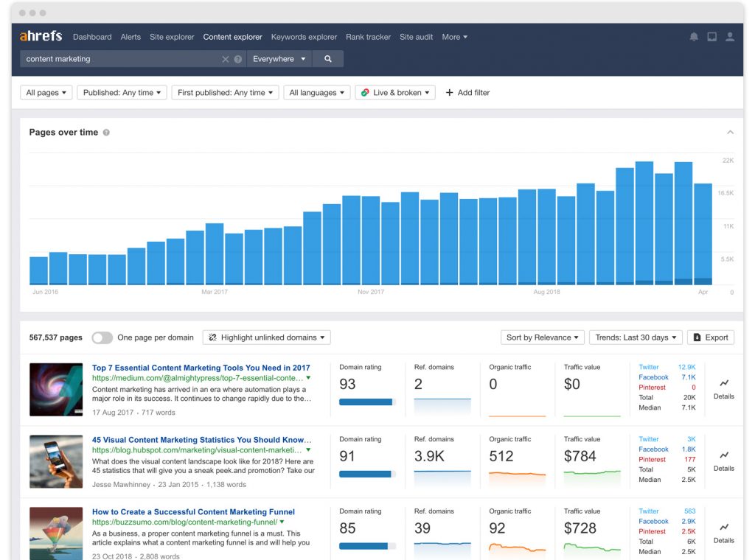Collapse the Pages over time chart

click(730, 132)
